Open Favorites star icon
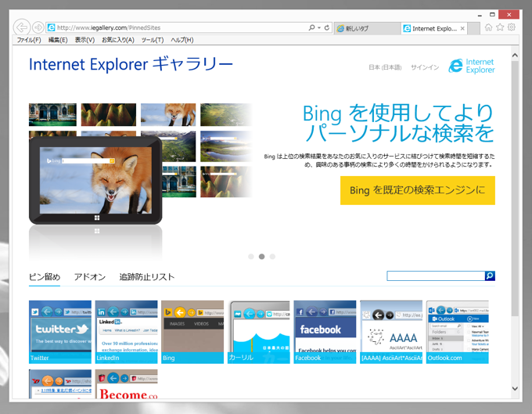 [500, 27]
